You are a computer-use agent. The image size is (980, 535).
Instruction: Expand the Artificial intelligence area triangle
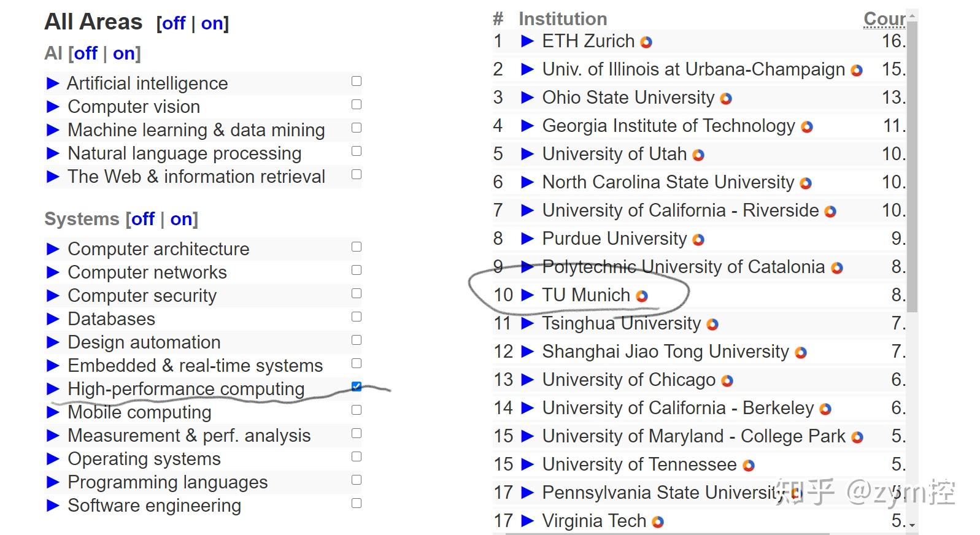(x=53, y=83)
